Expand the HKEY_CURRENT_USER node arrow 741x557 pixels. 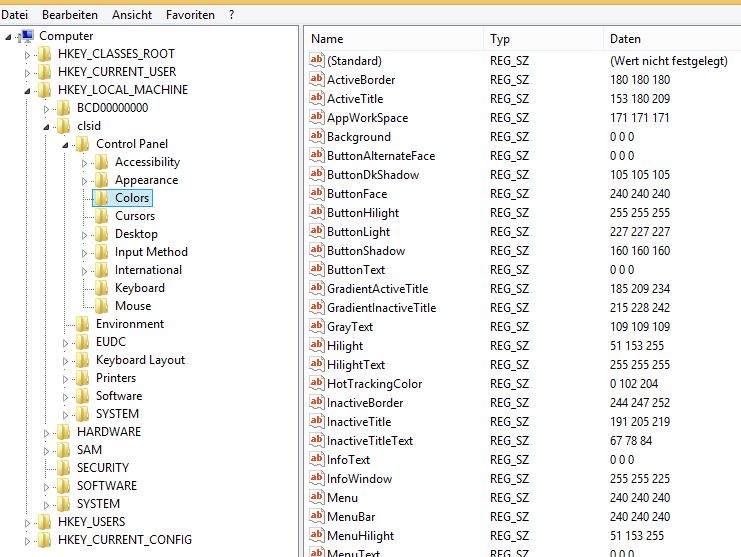point(27,73)
